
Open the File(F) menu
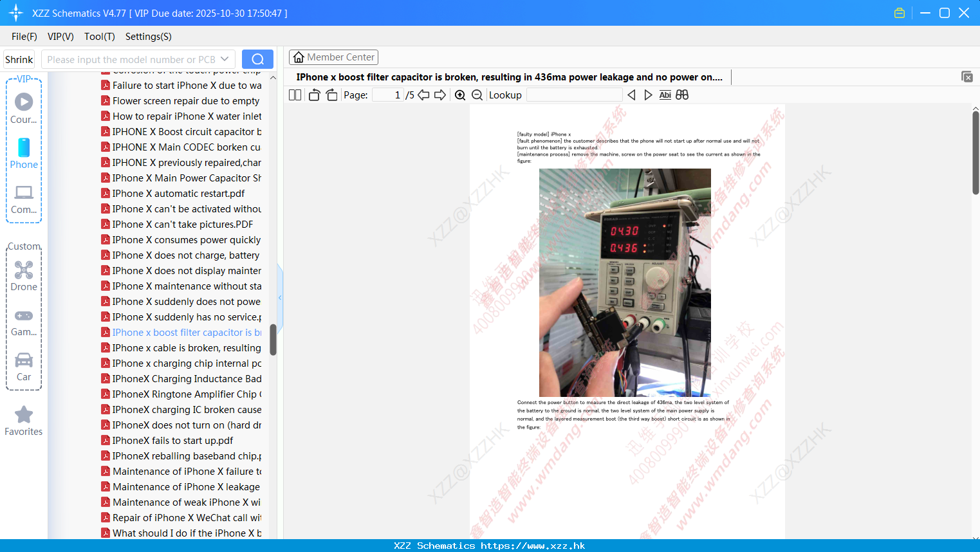tap(24, 37)
